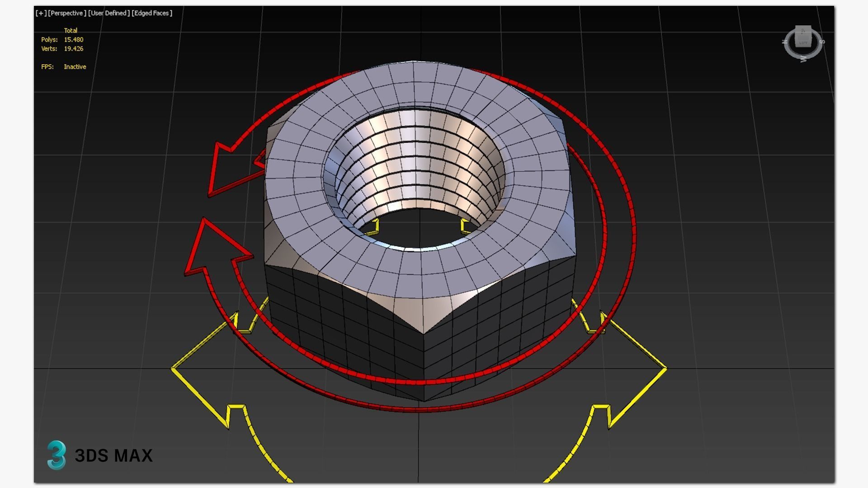This screenshot has width=868, height=488.
Task: Click the Edged Faces viewport label
Action: [152, 13]
